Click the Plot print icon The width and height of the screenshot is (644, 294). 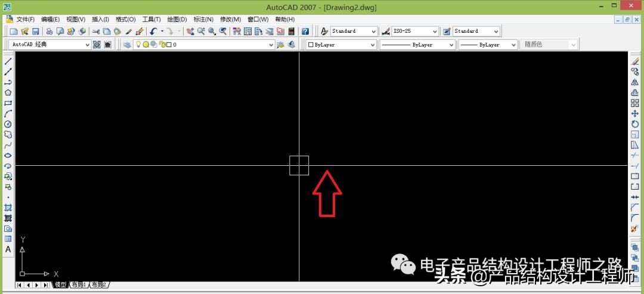pyautogui.click(x=49, y=31)
